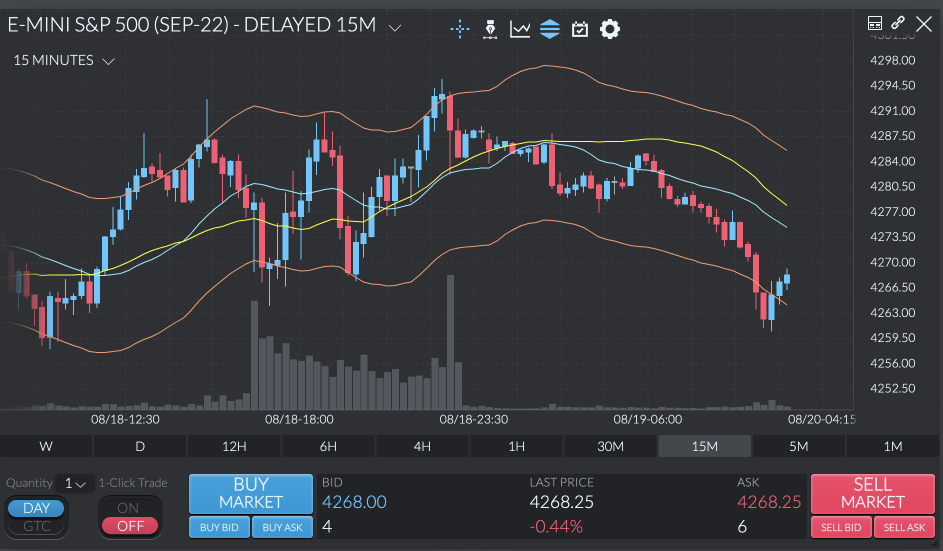943x551 pixels.
Task: Click the 08/18-12:30 time axis label
Action: [125, 419]
